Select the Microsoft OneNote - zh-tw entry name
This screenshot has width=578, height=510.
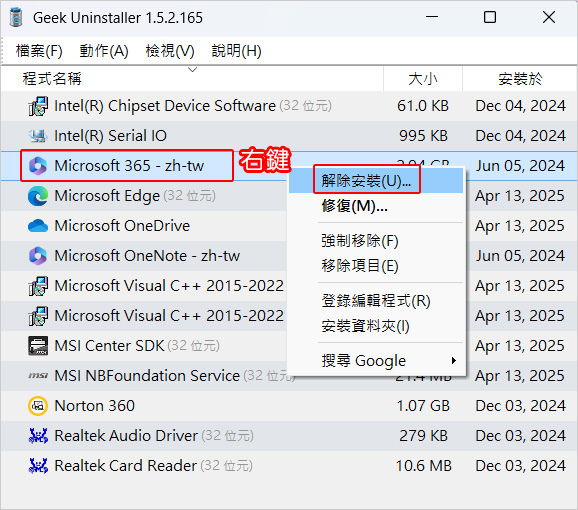click(x=147, y=256)
